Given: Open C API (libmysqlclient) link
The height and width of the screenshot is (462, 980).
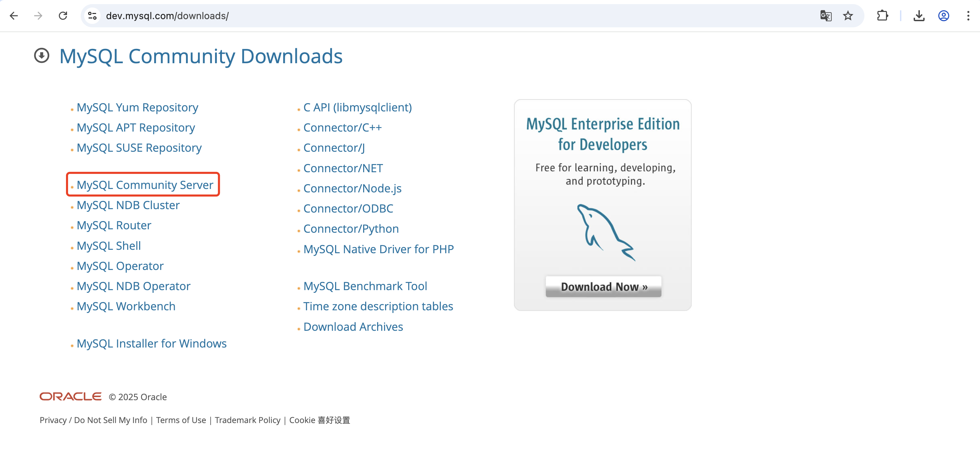Looking at the screenshot, I should click(358, 108).
